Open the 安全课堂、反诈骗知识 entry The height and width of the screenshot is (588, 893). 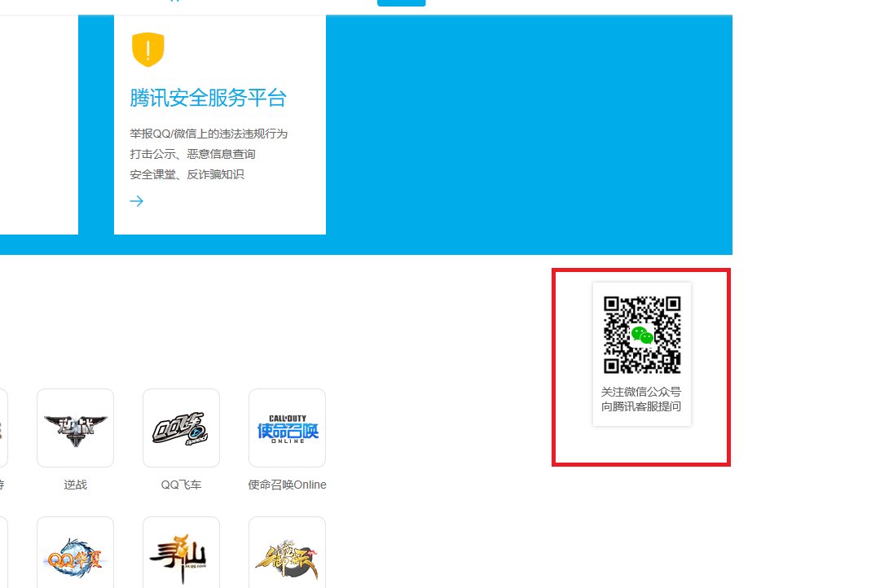(187, 174)
